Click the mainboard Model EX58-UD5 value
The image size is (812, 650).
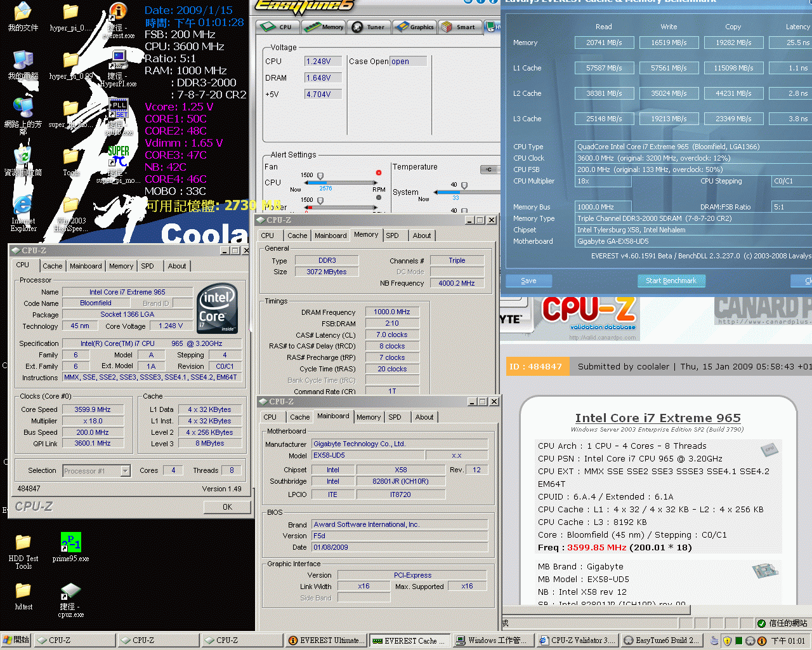[x=368, y=456]
